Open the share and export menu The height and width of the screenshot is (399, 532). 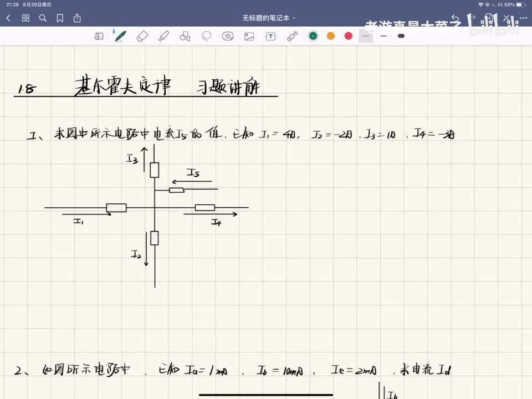click(x=77, y=18)
